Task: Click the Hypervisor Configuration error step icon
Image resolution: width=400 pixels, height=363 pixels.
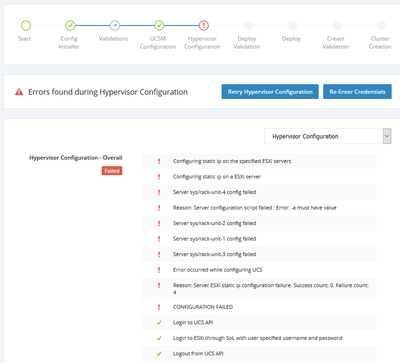Action: 204,25
